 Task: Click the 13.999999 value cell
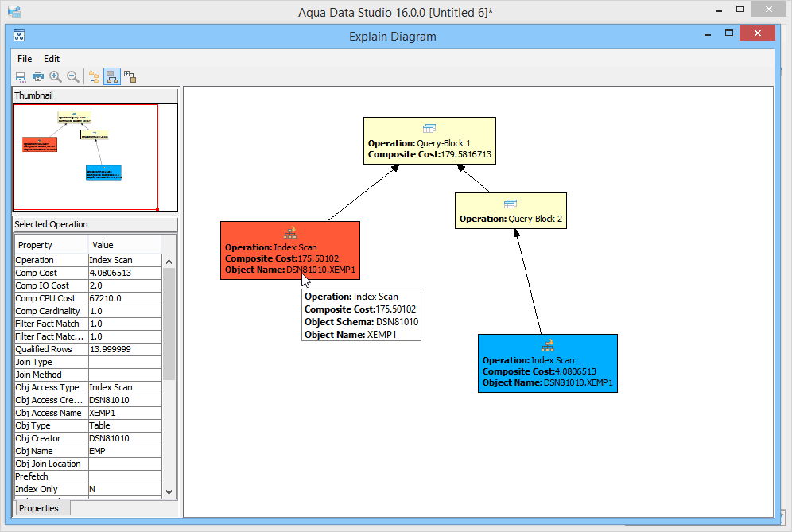tap(125, 349)
